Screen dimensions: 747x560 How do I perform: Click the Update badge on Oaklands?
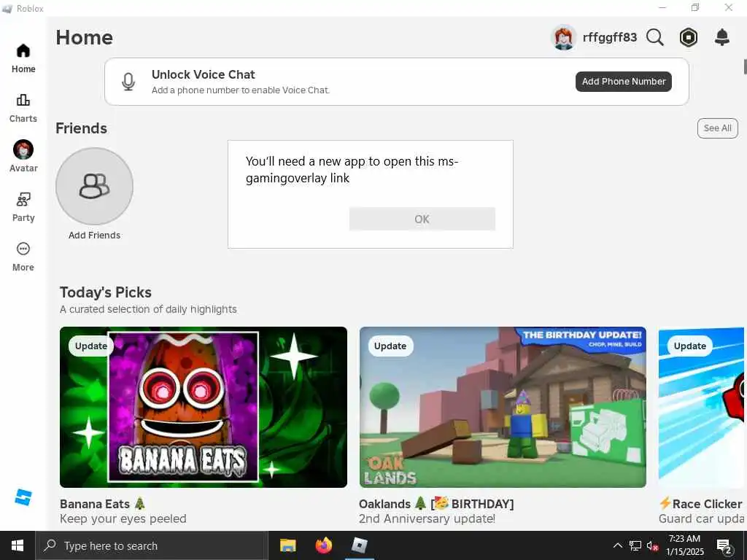tap(390, 346)
